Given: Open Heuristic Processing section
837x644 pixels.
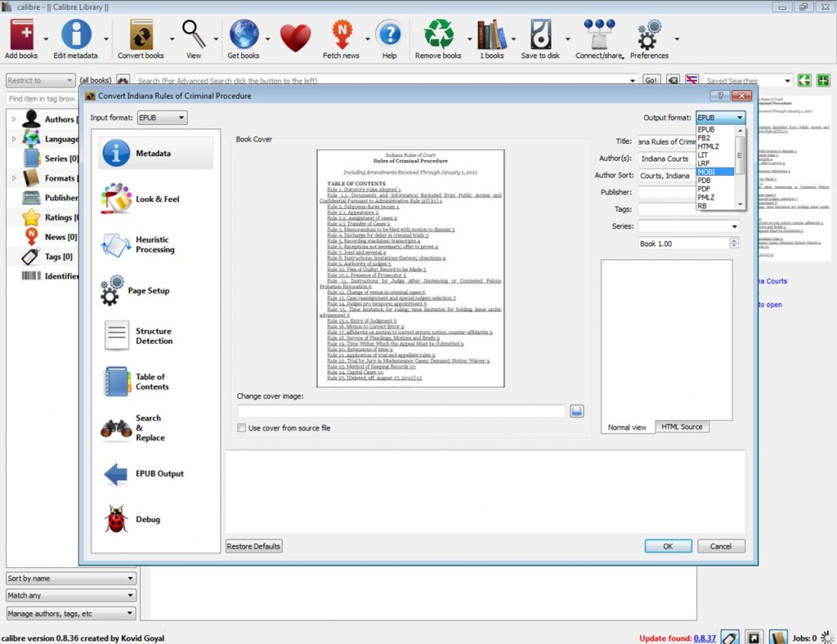Looking at the screenshot, I should pyautogui.click(x=156, y=245).
